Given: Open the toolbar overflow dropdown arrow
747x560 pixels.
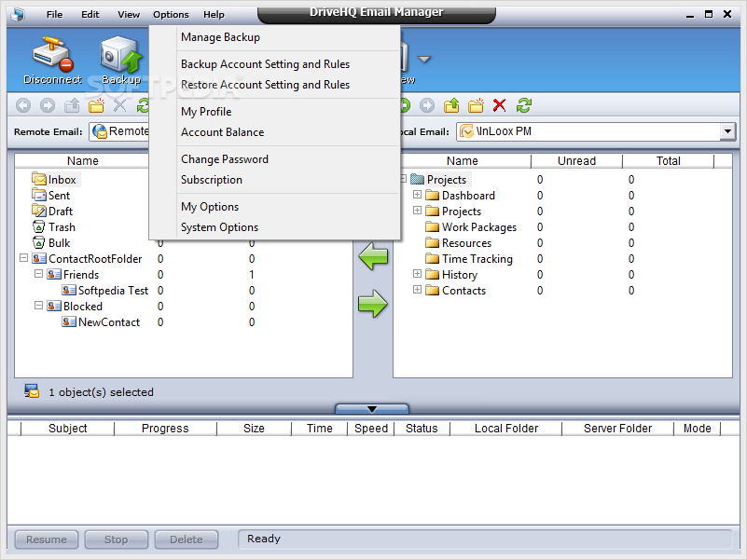Looking at the screenshot, I should click(x=424, y=59).
